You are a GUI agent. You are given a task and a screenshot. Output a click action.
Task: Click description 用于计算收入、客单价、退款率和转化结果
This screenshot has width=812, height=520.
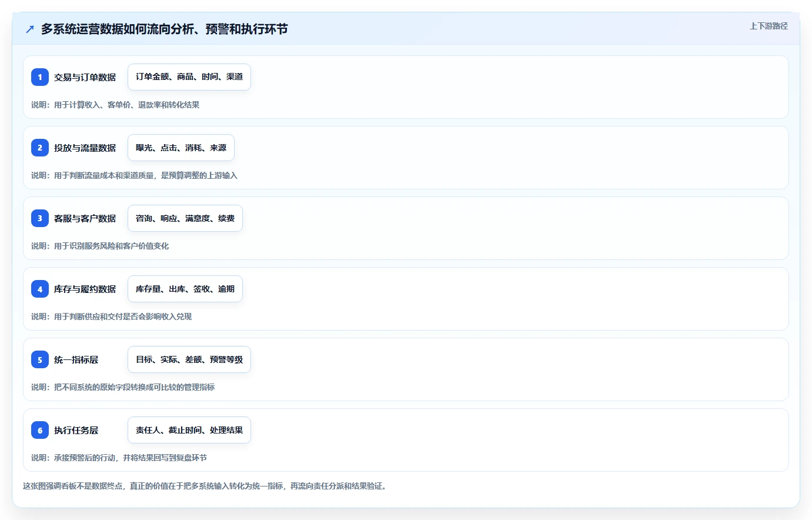(x=126, y=105)
